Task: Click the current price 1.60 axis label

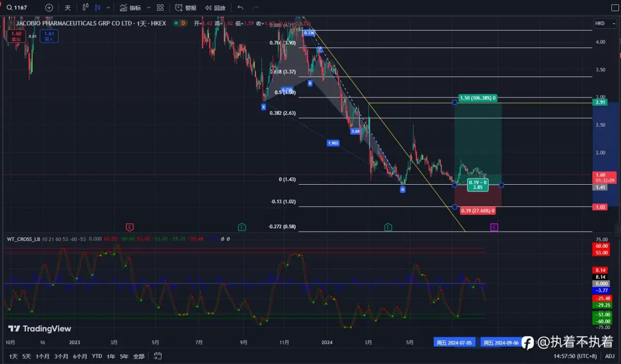Action: pyautogui.click(x=601, y=175)
